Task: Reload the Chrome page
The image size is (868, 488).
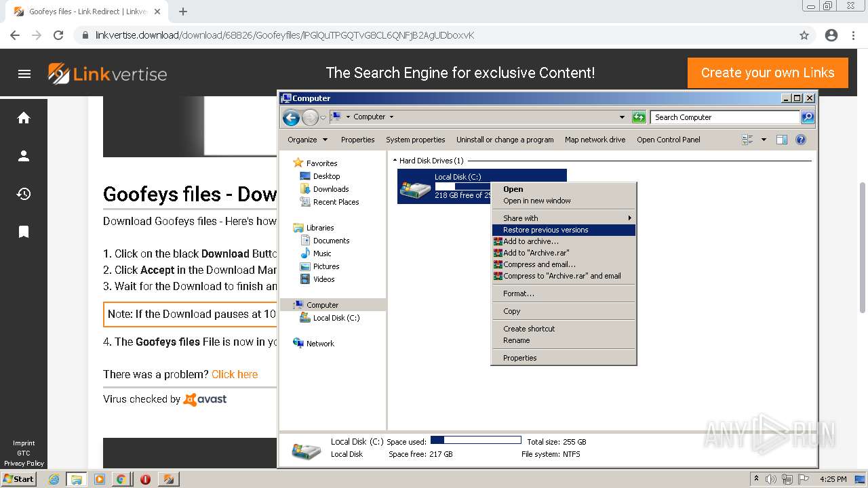Action: tap(58, 35)
